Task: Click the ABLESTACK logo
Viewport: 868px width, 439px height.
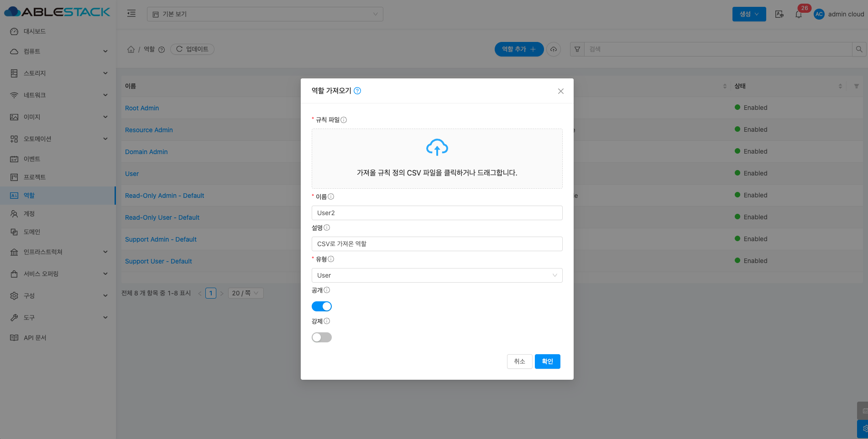Action: [x=57, y=12]
